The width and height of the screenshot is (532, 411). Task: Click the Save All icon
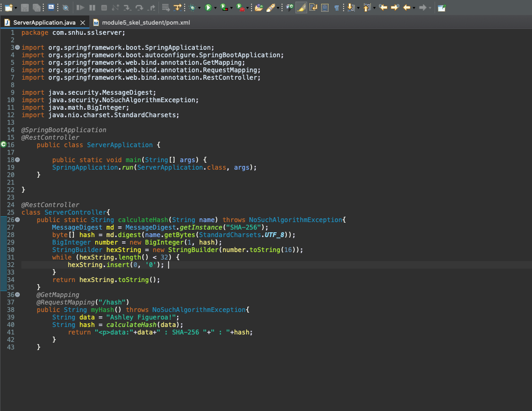point(37,7)
